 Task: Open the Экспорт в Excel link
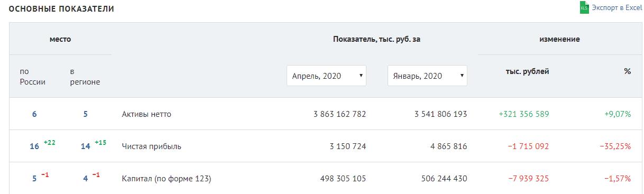pos(617,8)
